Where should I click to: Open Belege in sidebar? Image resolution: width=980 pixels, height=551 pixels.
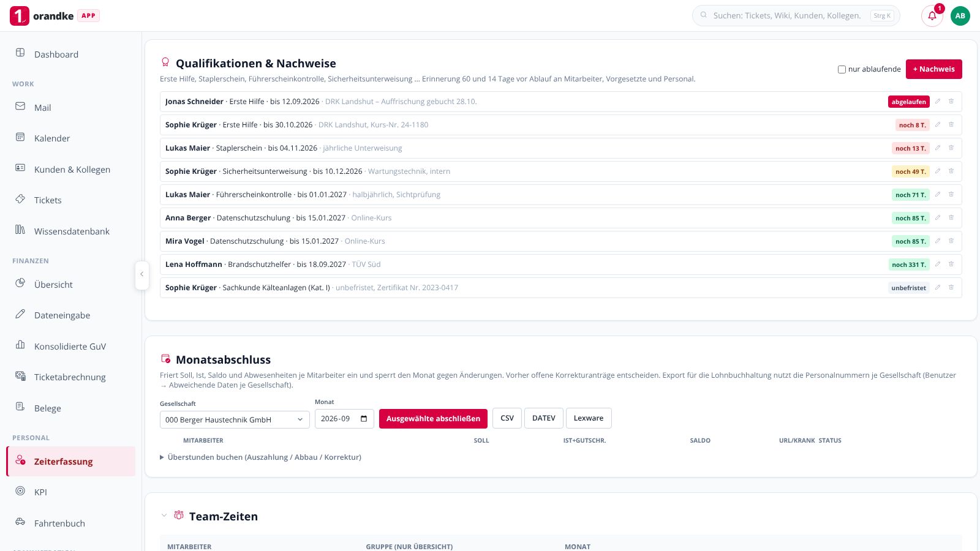coord(70,408)
